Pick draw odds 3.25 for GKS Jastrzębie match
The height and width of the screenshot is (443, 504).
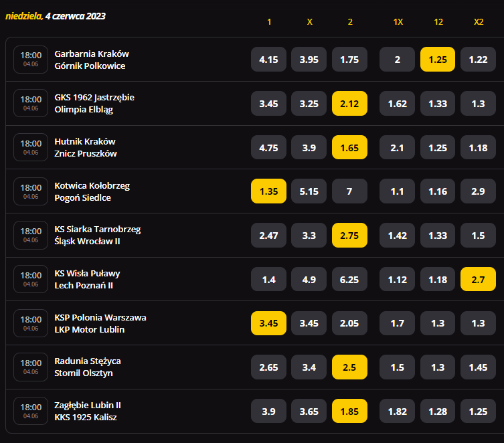309,104
